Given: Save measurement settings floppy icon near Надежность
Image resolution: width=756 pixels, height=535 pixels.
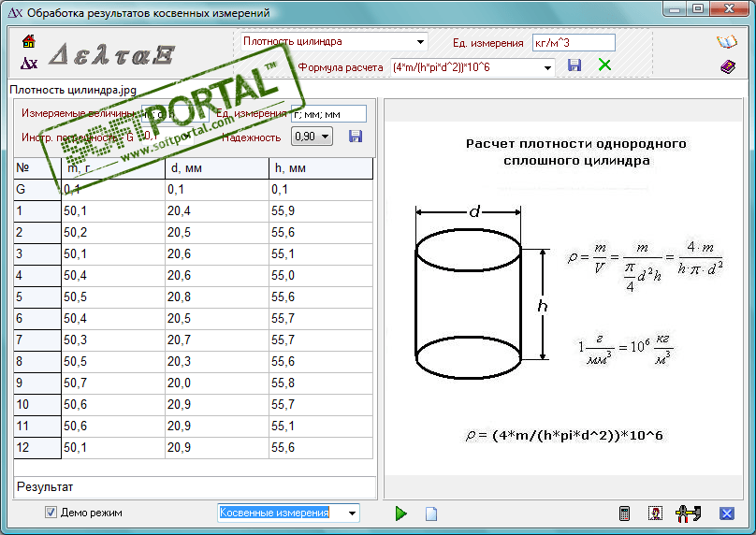Looking at the screenshot, I should point(356,137).
